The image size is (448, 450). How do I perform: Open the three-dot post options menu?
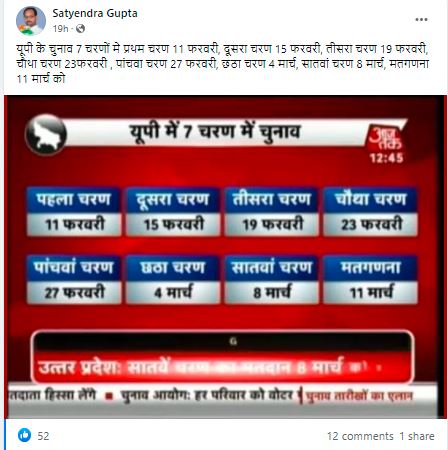[x=421, y=19]
